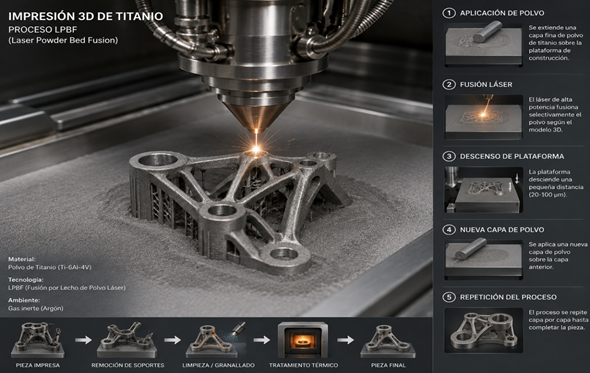This screenshot has width=590, height=373.
Task: Click the '(20-100 µm)' value
Action: 547,195
